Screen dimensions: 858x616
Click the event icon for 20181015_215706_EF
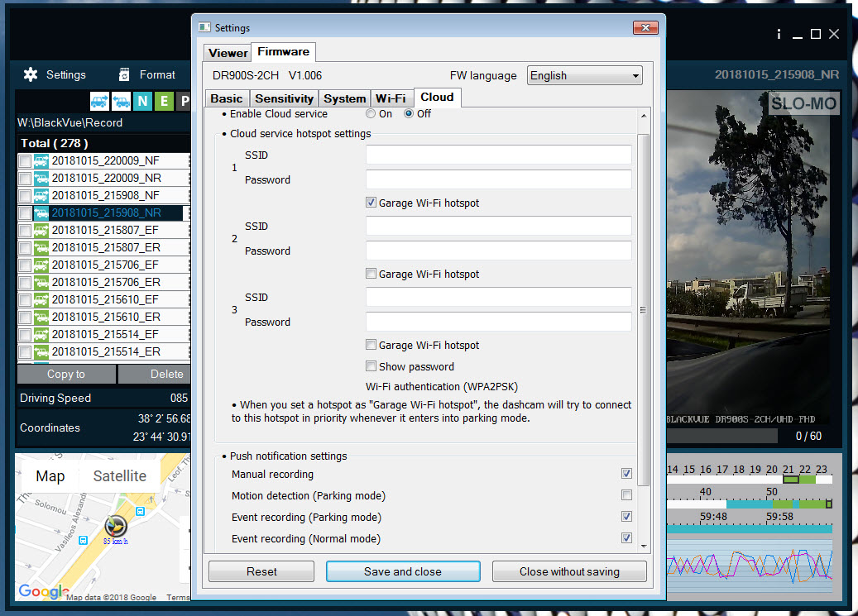point(41,265)
